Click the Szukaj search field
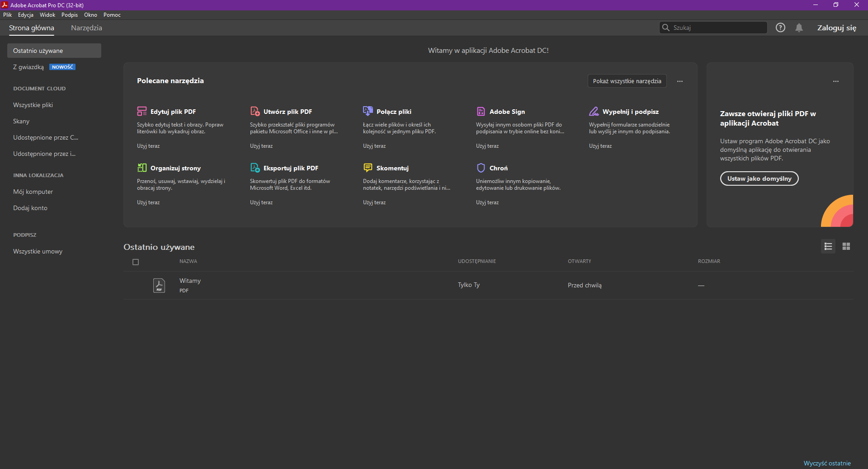This screenshot has width=868, height=469. [713, 28]
